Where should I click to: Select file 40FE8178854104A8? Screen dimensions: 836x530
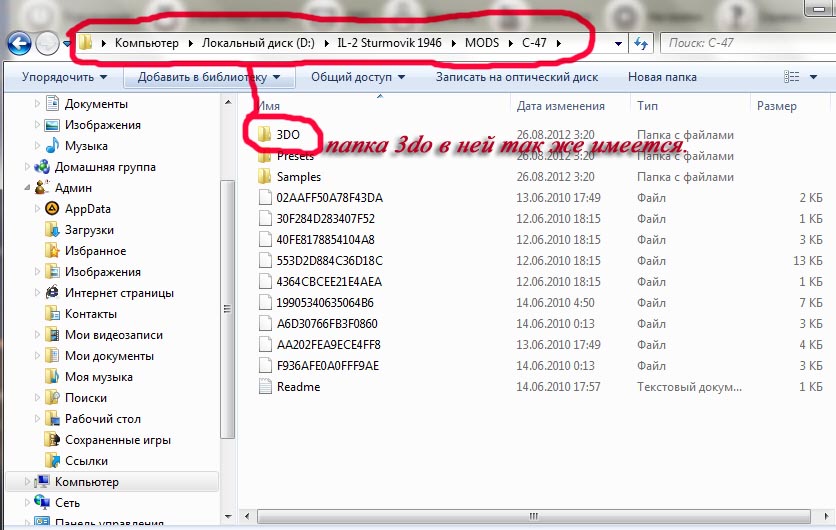click(x=325, y=240)
